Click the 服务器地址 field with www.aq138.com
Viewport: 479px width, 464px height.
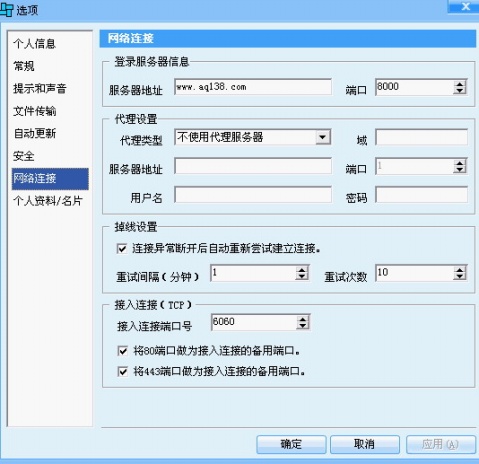[x=253, y=87]
